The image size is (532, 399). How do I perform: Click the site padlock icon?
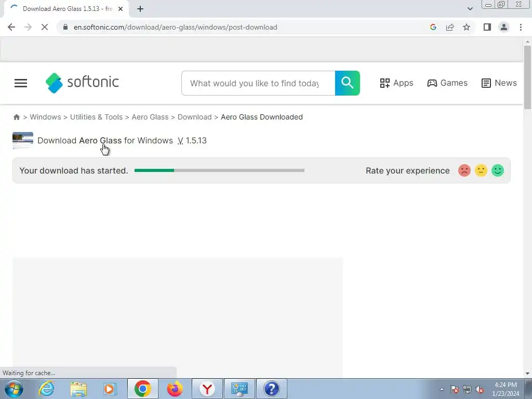[x=65, y=27]
